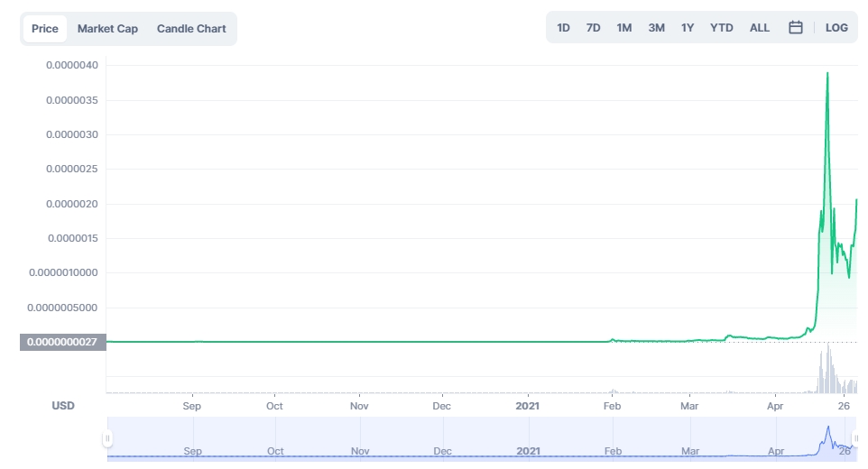Switch to the Market Cap tab
This screenshot has height=469, width=868.
pos(107,29)
